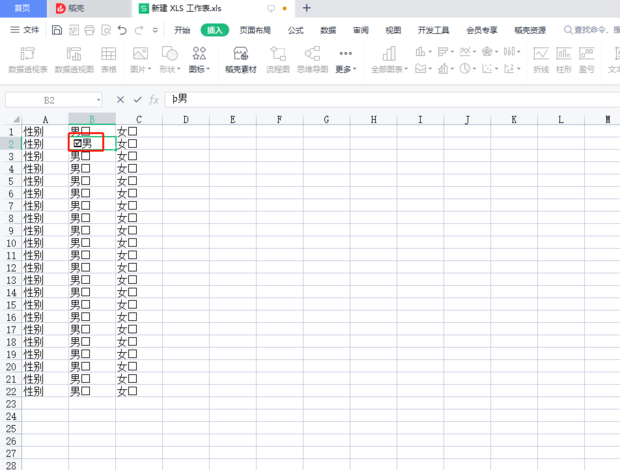Go to the 首页 home tab
The height and width of the screenshot is (470, 620).
pyautogui.click(x=23, y=8)
